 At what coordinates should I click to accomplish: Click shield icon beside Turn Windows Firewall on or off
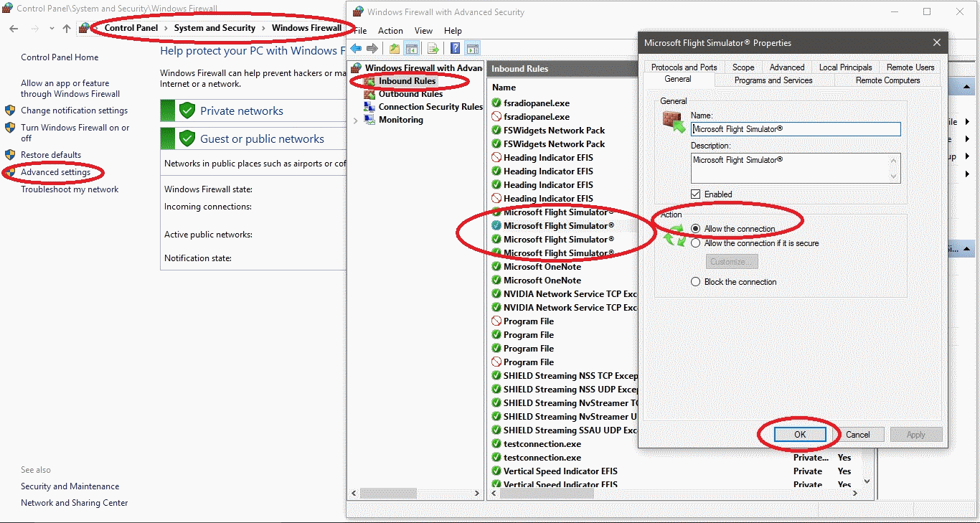point(10,128)
